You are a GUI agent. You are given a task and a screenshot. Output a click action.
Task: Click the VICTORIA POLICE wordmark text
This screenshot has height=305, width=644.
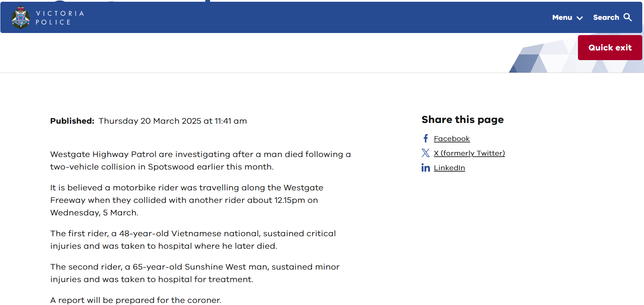coord(60,18)
